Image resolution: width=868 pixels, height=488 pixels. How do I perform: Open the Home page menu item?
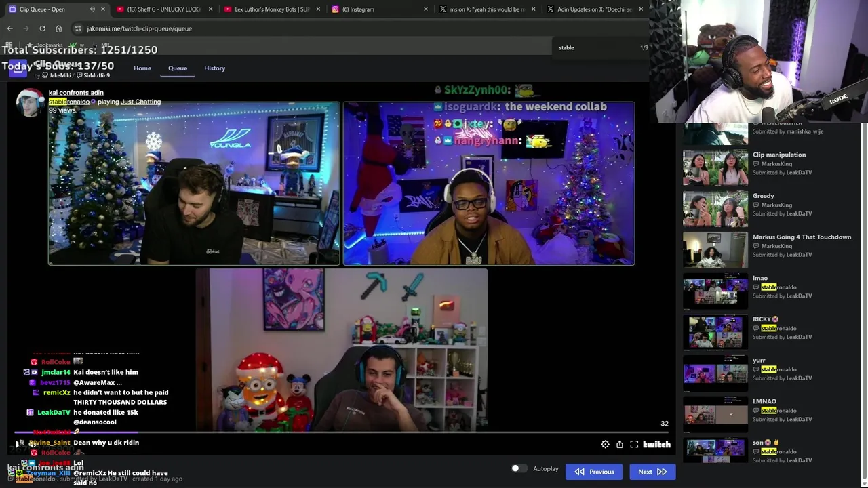click(x=142, y=68)
